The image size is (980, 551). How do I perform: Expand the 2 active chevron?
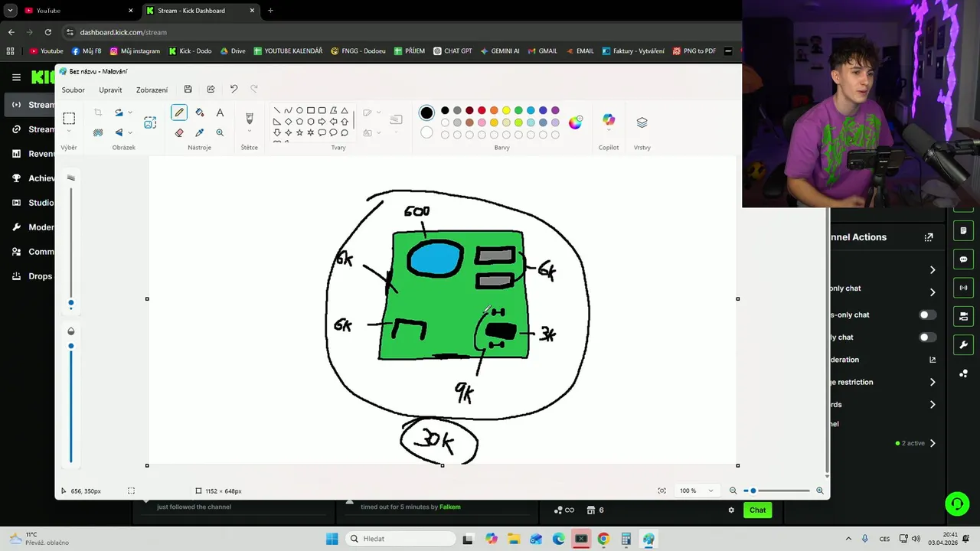coord(933,443)
